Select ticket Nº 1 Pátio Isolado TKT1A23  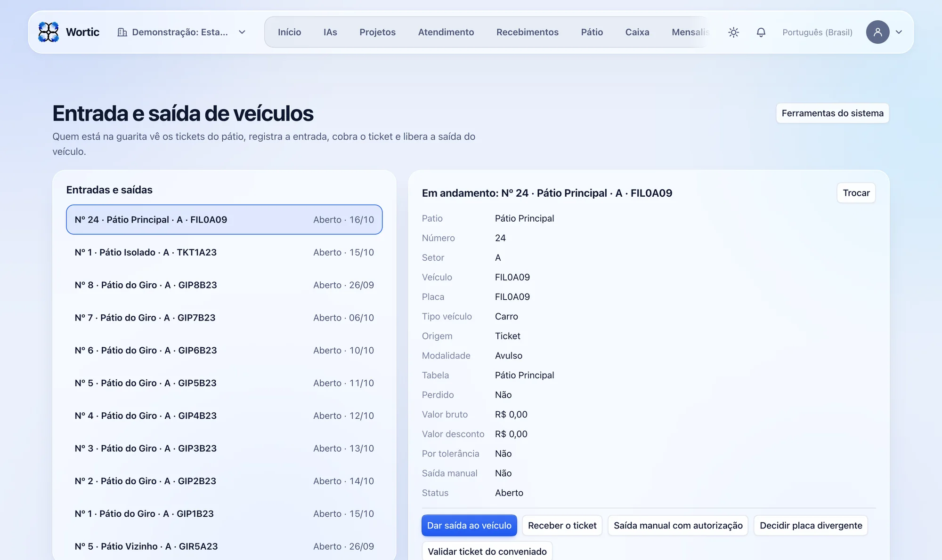pos(224,252)
